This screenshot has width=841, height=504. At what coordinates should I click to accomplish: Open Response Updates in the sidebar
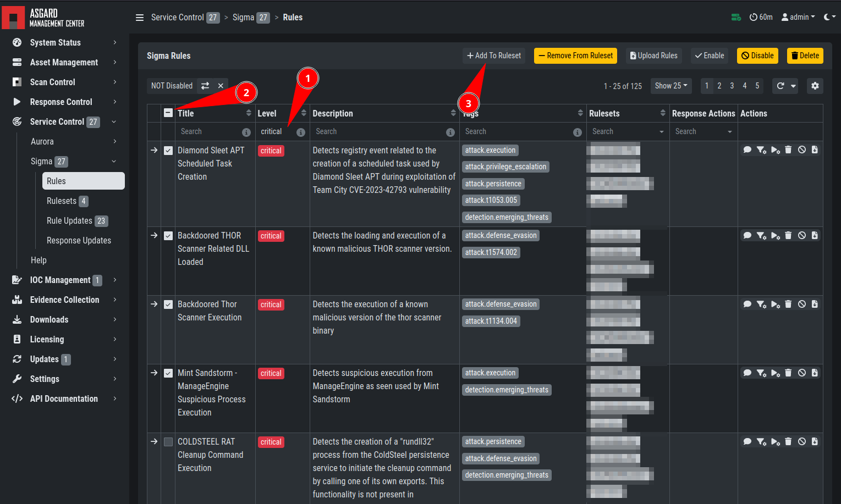click(x=79, y=240)
